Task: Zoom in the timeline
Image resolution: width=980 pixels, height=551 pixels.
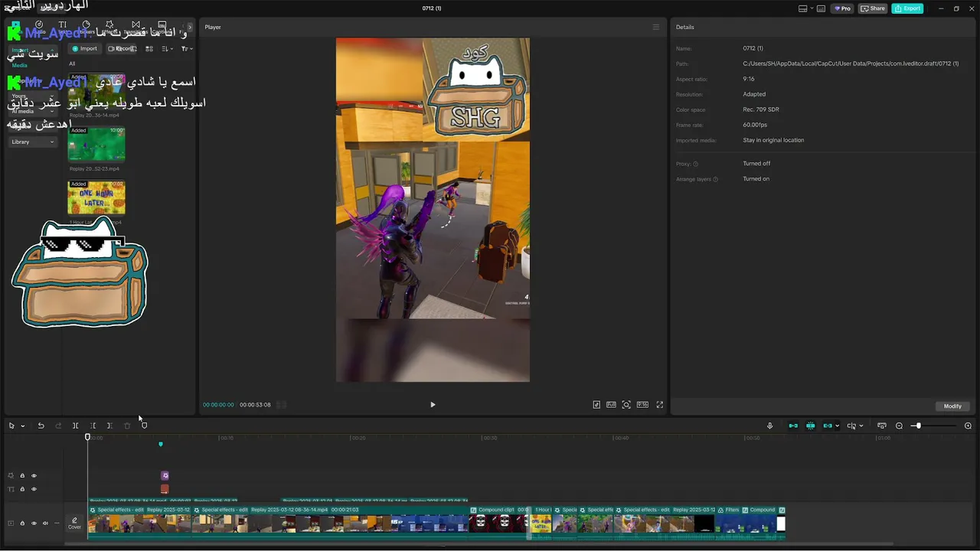Action: pos(968,425)
